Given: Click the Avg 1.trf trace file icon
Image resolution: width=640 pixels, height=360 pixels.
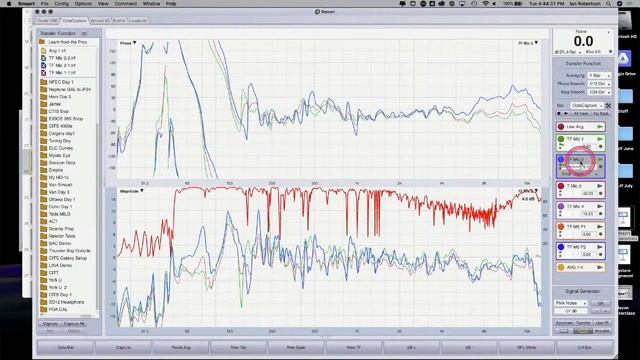Looking at the screenshot, I should pos(43,51).
